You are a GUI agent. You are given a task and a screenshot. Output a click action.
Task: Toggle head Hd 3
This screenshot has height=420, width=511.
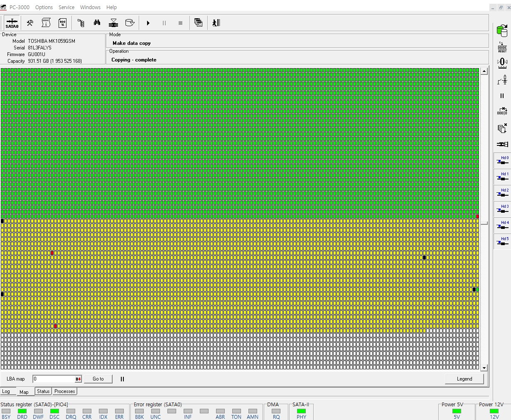coord(502,209)
